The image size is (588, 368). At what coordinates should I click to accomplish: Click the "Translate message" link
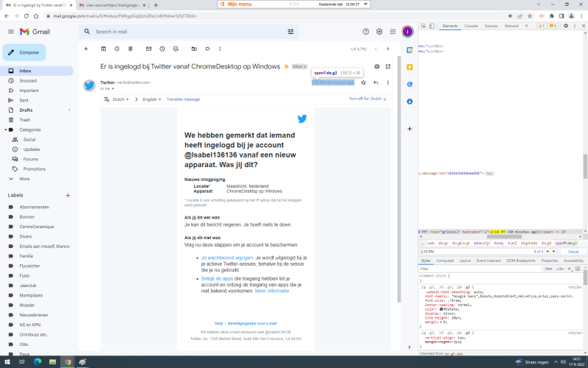tap(183, 99)
